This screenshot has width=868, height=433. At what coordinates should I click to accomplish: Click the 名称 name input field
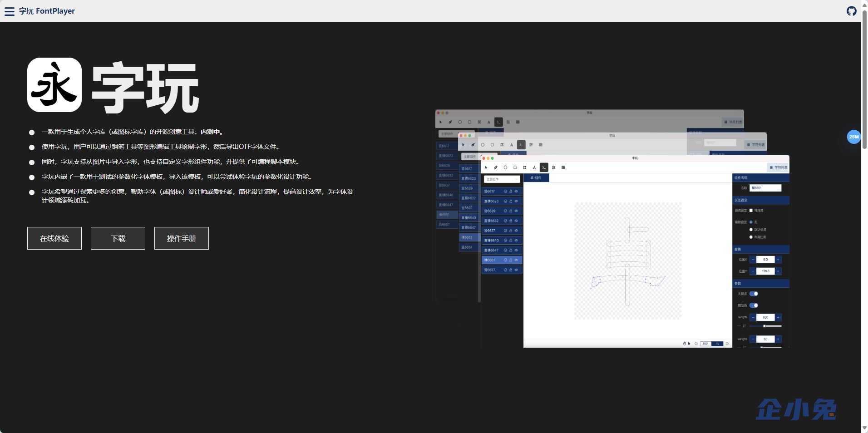pos(766,188)
